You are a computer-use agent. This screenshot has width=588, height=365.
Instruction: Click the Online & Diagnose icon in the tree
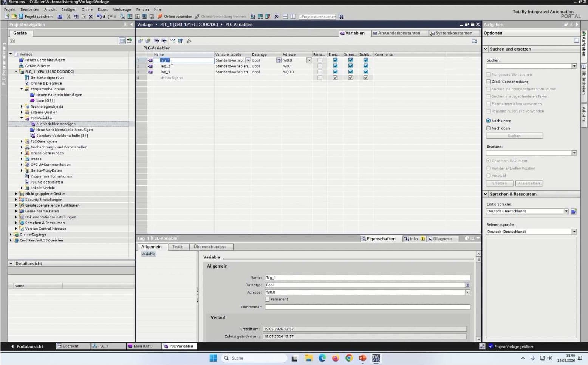point(27,83)
